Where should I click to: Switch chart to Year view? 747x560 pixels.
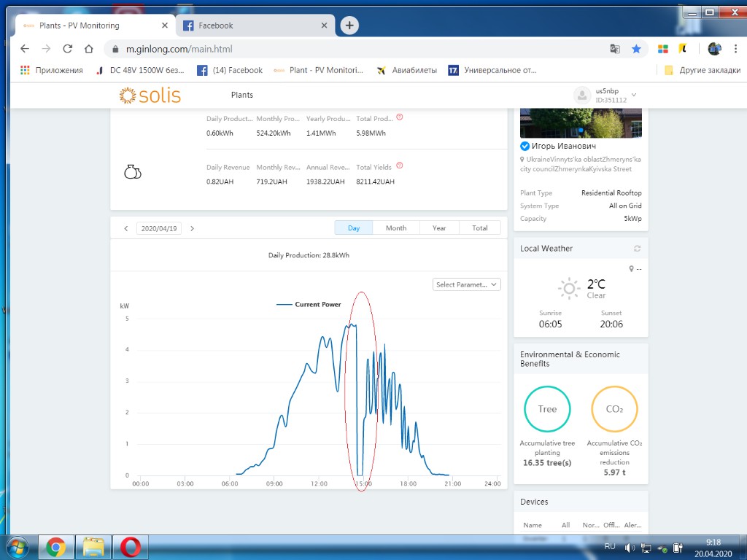click(439, 228)
